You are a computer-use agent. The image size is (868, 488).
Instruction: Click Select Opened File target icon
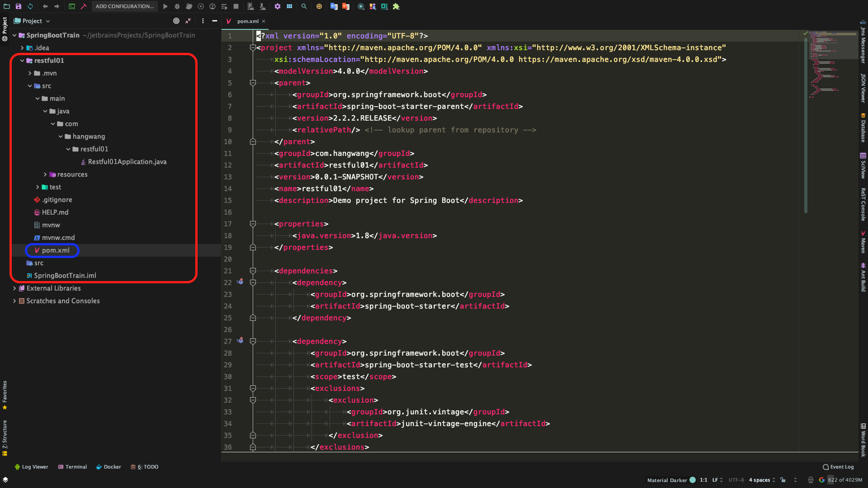pyautogui.click(x=176, y=21)
